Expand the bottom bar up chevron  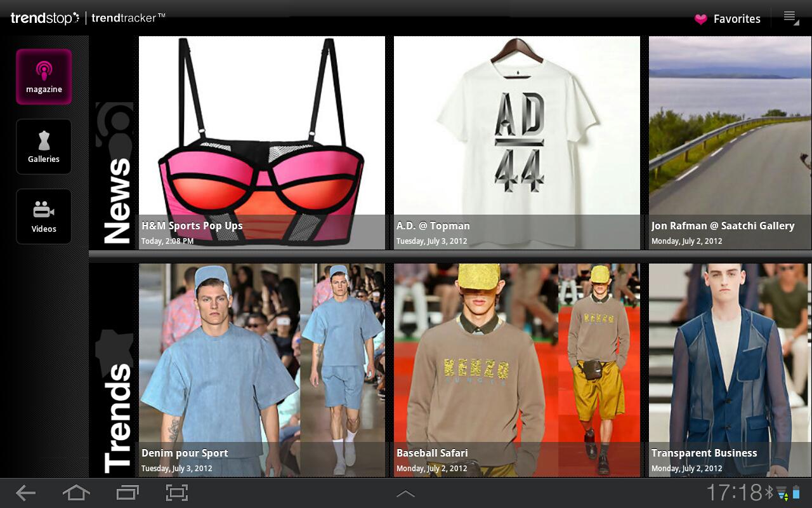click(x=405, y=493)
